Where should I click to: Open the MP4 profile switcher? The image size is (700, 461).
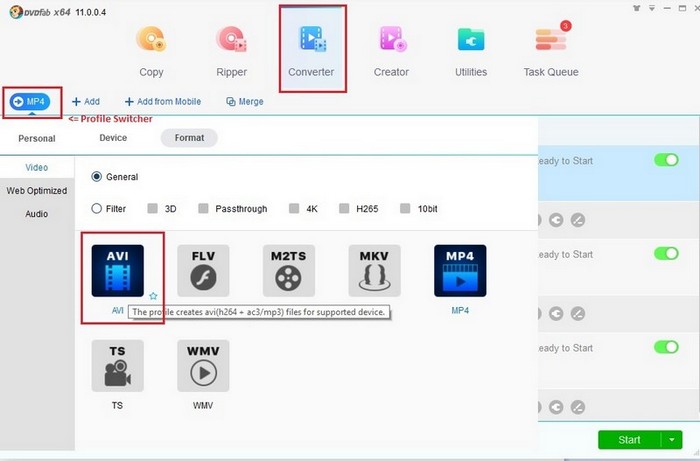point(30,102)
